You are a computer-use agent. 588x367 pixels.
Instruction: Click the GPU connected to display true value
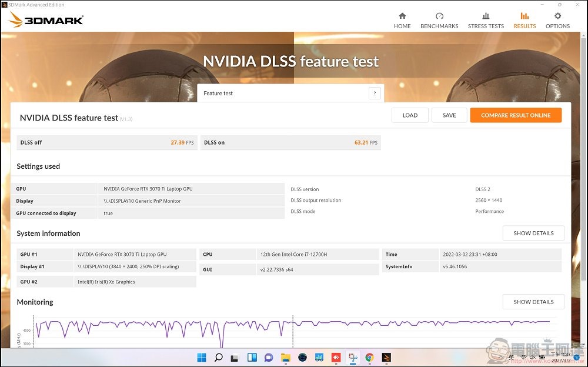[108, 213]
